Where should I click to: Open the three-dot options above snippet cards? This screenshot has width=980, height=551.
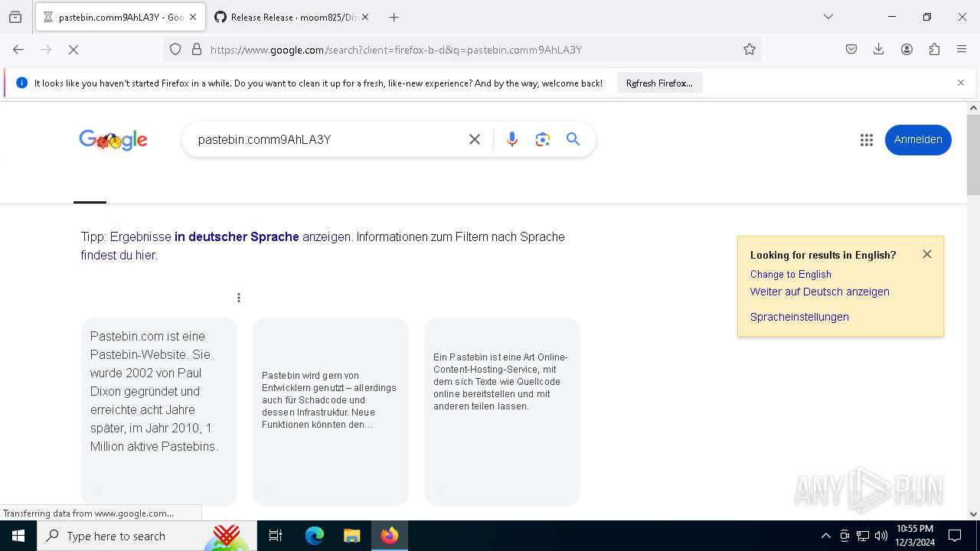(239, 298)
